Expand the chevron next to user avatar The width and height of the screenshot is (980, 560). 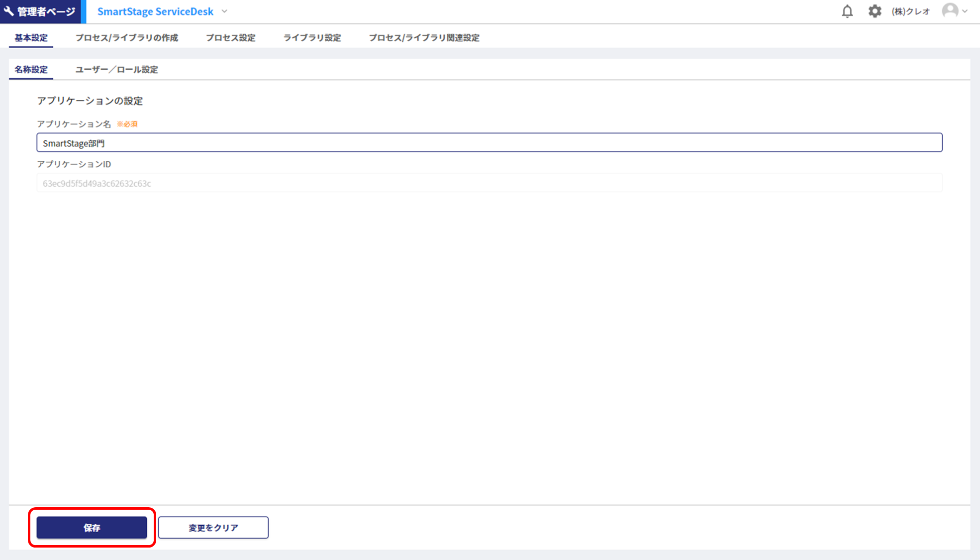coord(965,11)
